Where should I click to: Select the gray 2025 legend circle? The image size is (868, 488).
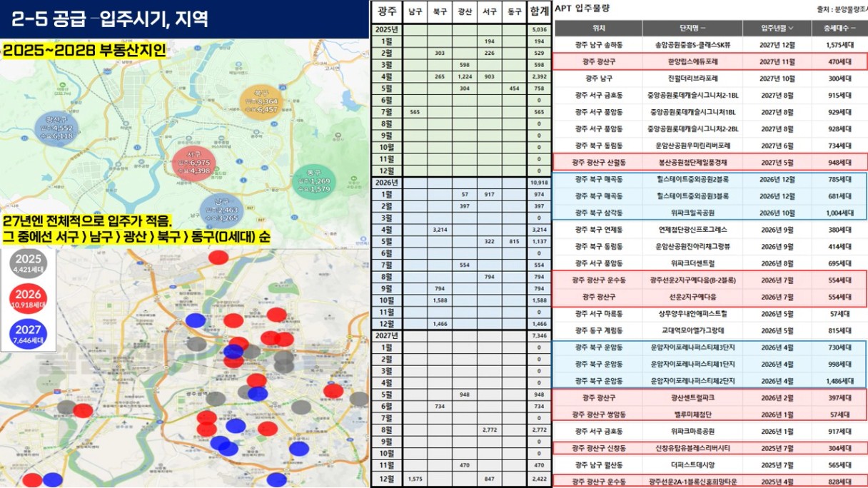click(x=29, y=263)
